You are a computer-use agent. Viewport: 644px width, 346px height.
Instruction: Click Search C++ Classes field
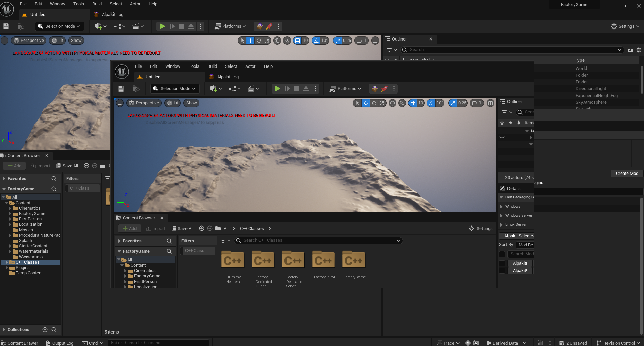pyautogui.click(x=319, y=241)
